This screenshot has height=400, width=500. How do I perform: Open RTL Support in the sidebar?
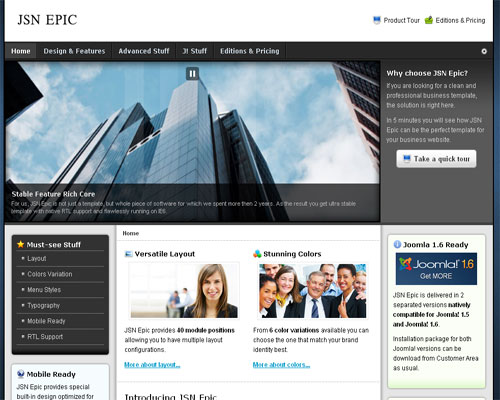pyautogui.click(x=45, y=337)
